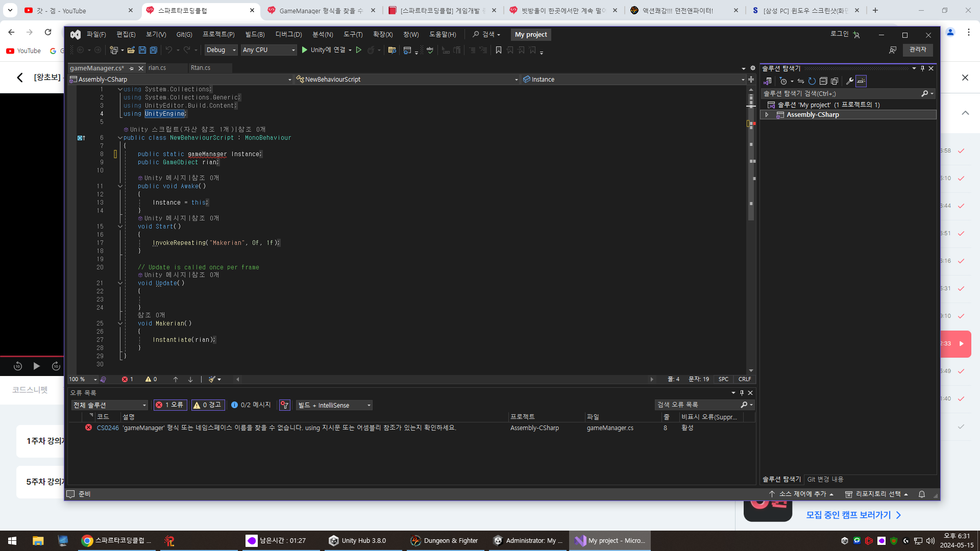Expand the Assembly-CSharp tree node
Viewport: 980px width, 551px height.
tap(767, 115)
